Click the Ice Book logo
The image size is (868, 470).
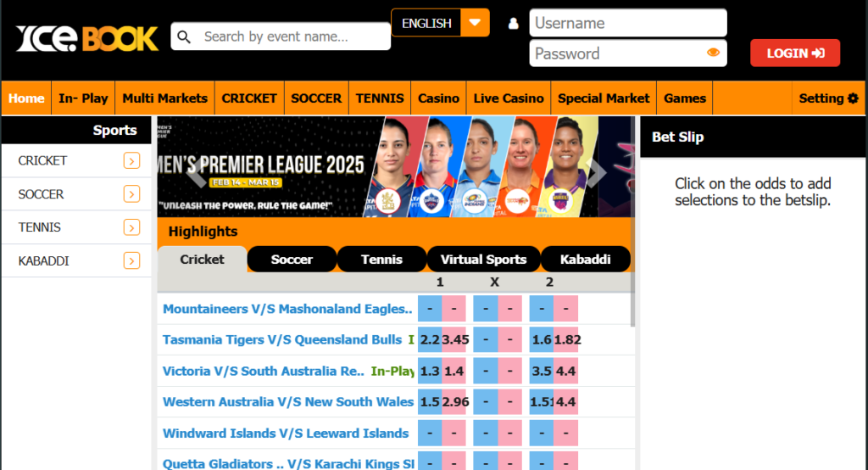coord(86,38)
